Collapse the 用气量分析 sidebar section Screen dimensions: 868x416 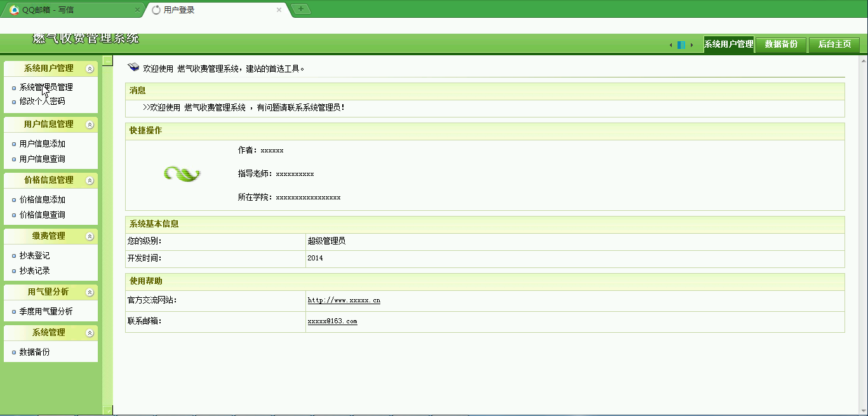pyautogui.click(x=90, y=292)
